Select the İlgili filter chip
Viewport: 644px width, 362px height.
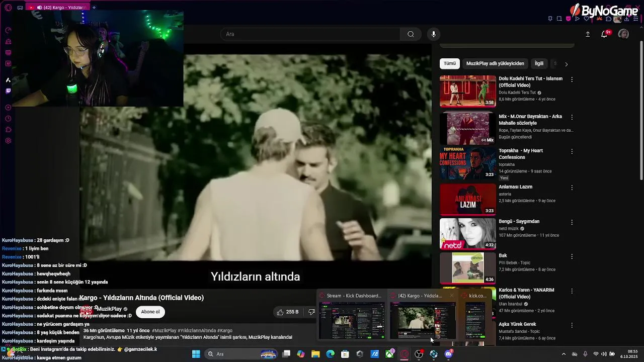(x=539, y=63)
